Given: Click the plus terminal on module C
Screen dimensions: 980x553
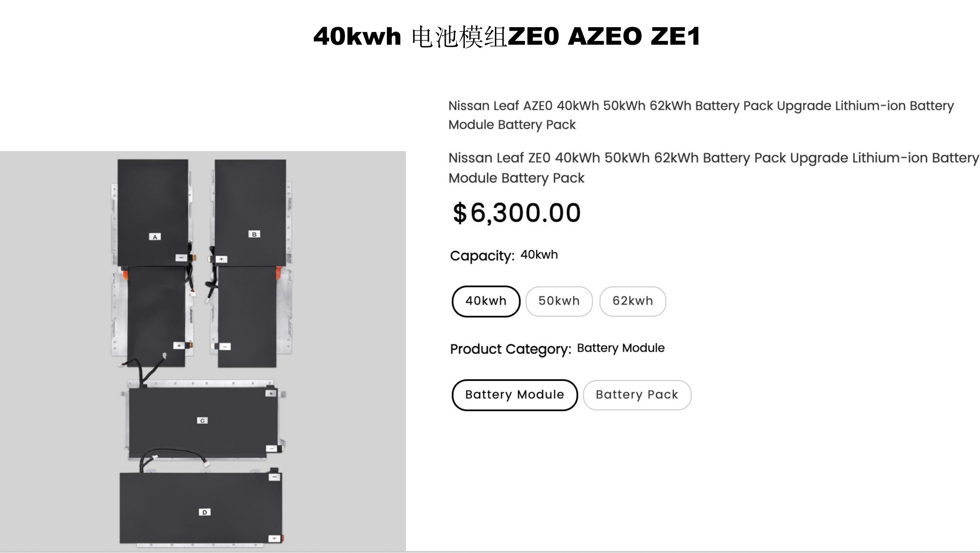Looking at the screenshot, I should (271, 393).
